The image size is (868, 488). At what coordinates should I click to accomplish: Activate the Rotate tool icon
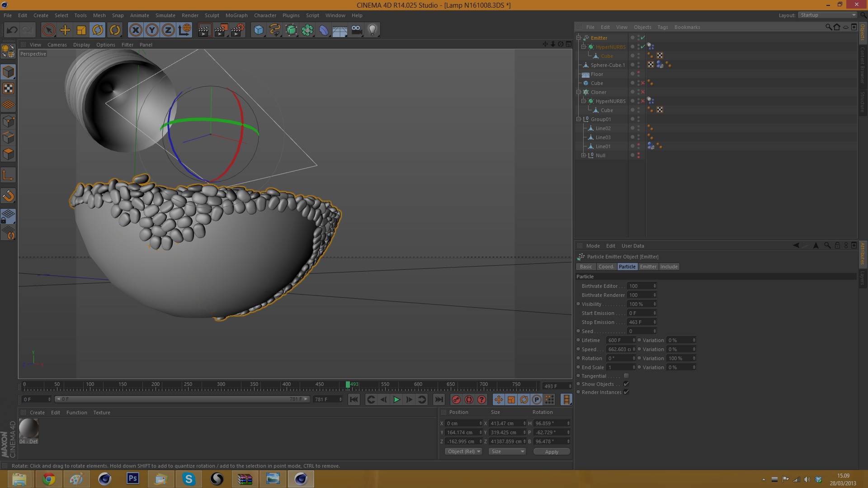click(98, 30)
